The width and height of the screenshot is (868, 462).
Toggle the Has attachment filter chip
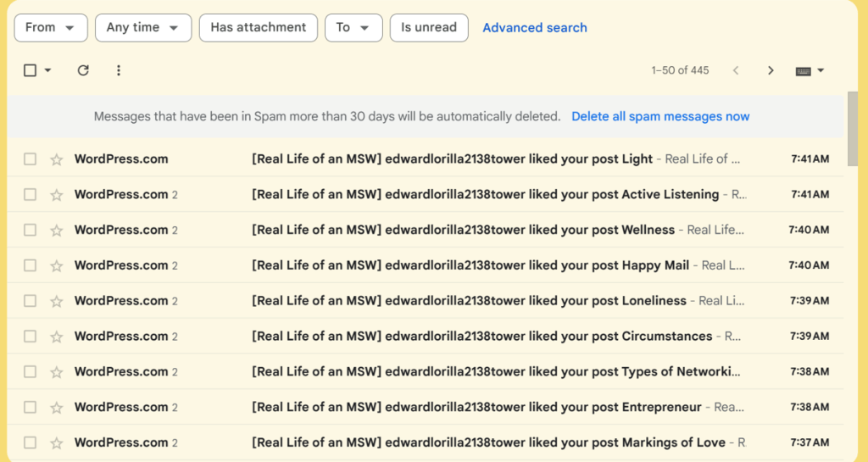pos(258,27)
